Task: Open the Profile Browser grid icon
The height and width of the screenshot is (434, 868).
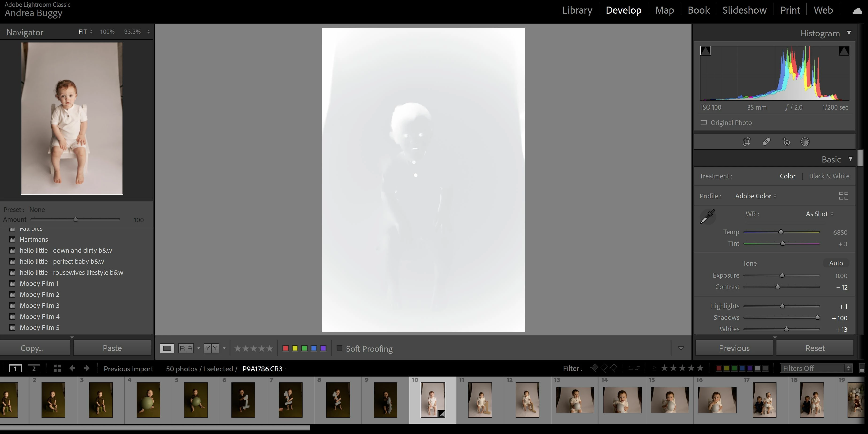Action: click(843, 196)
